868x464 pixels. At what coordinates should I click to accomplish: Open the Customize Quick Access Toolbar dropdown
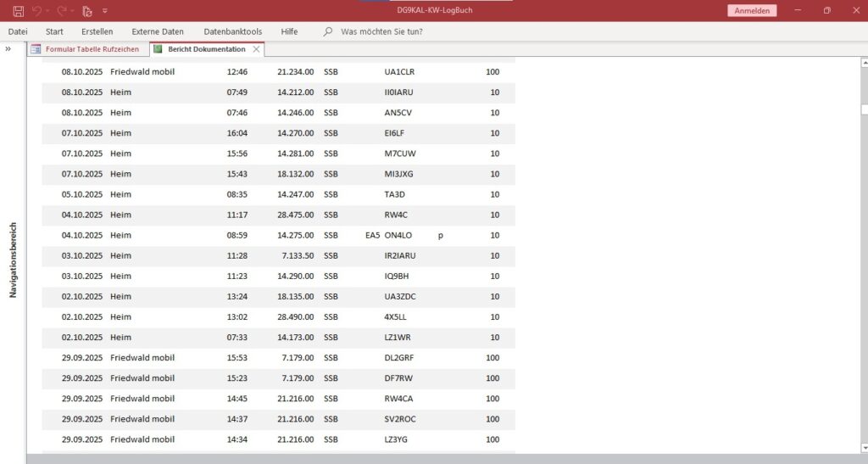click(104, 11)
